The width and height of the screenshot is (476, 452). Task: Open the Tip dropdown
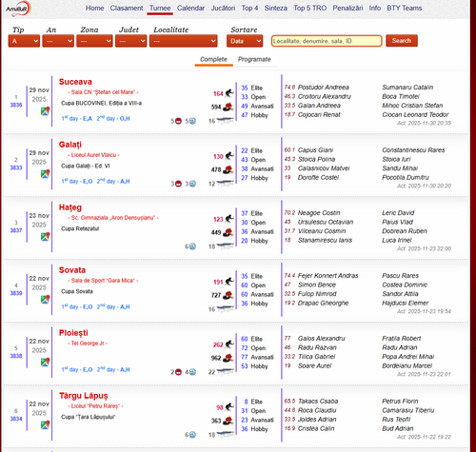pos(24,41)
